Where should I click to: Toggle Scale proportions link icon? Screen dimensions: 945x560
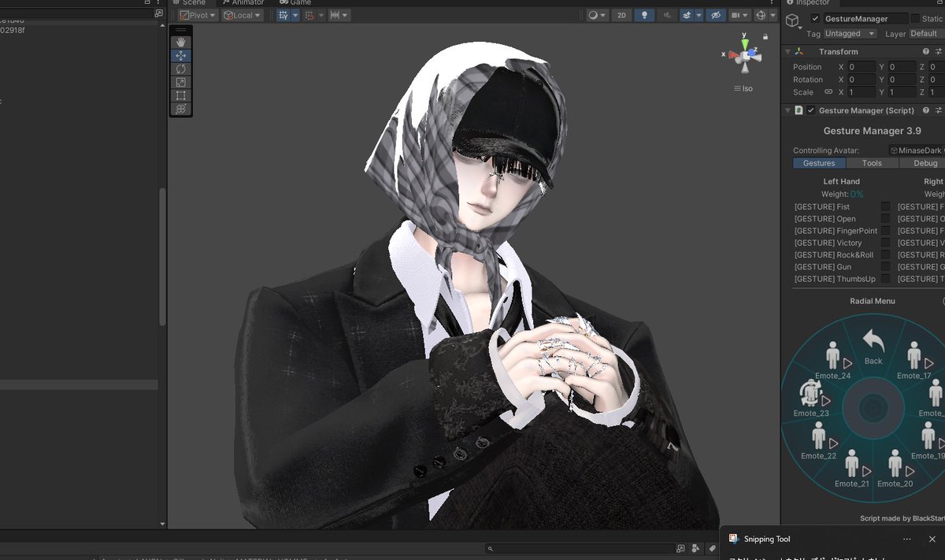click(x=828, y=92)
